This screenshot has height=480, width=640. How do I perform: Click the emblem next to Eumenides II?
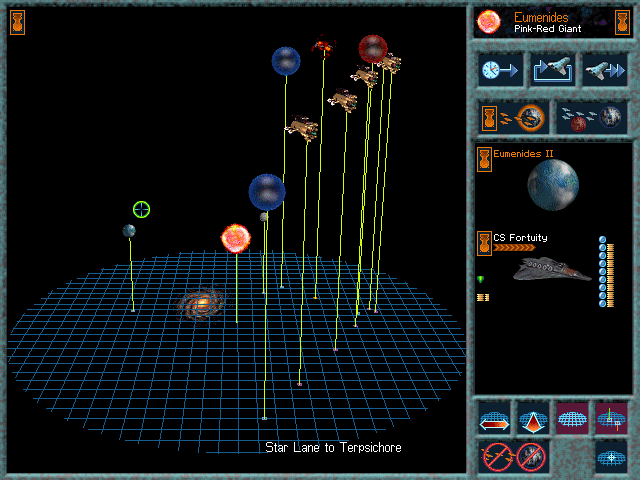(484, 159)
